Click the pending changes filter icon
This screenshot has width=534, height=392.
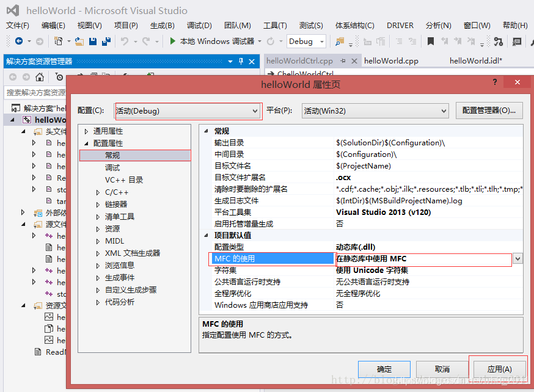click(x=59, y=77)
